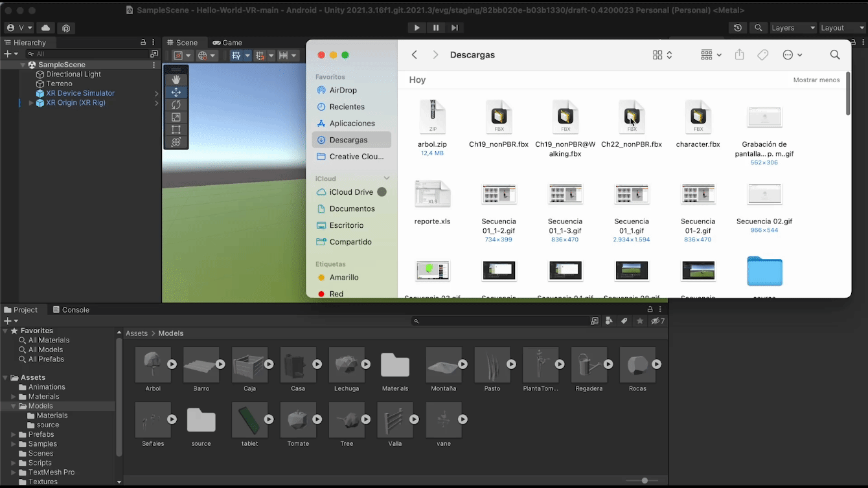Select the arbol.zip file
Viewport: 868px width, 488px height.
pos(432,128)
